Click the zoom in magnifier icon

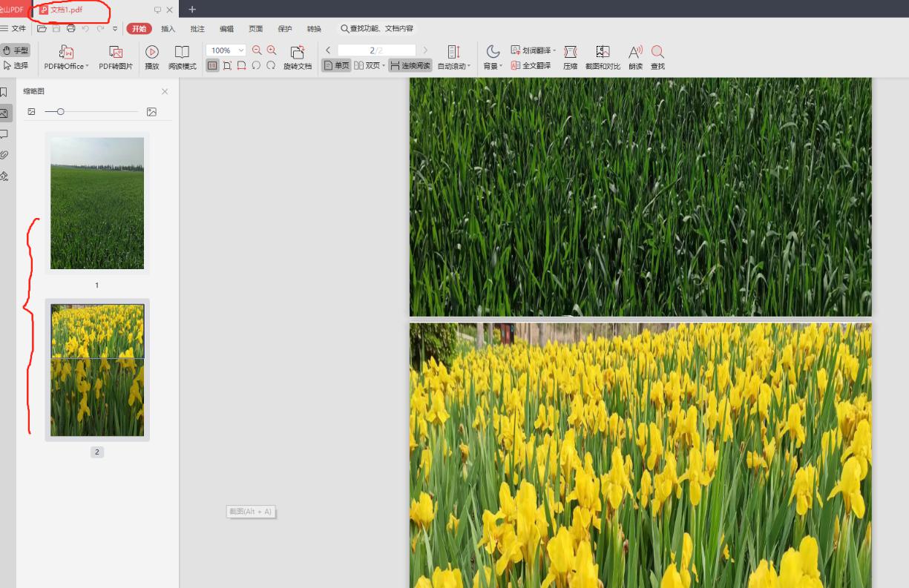(272, 50)
